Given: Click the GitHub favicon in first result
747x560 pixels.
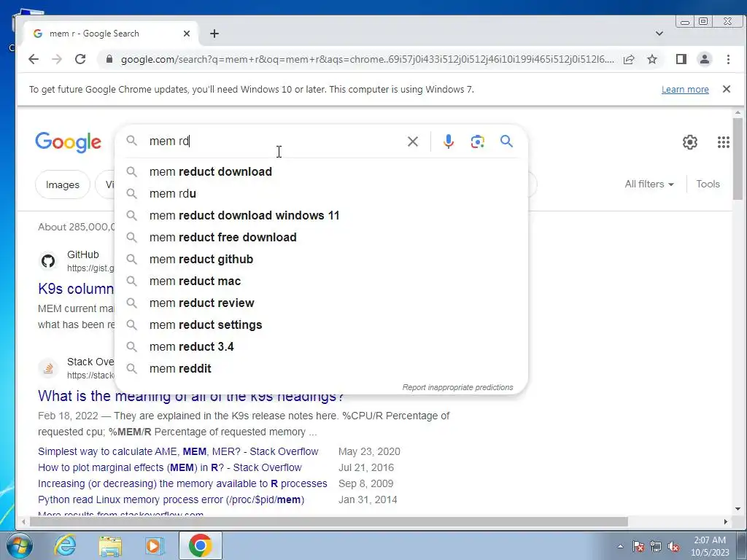Looking at the screenshot, I should click(x=48, y=261).
